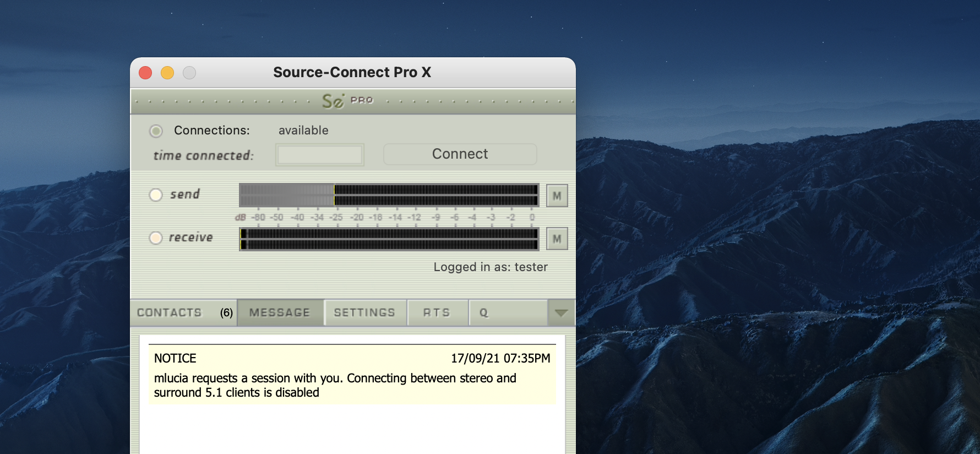980x454 pixels.
Task: Switch to the MESSAGE tab
Action: (280, 313)
